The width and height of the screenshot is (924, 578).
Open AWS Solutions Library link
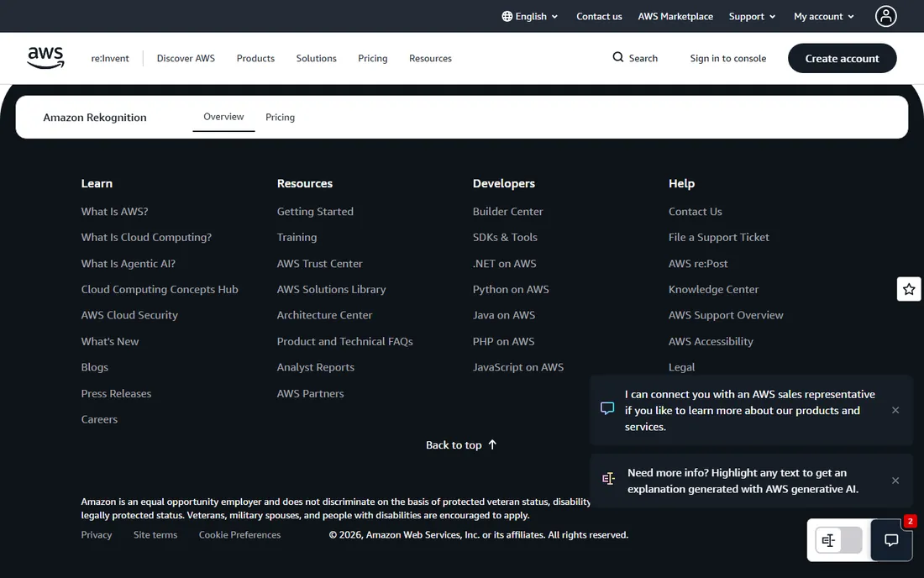coord(331,289)
